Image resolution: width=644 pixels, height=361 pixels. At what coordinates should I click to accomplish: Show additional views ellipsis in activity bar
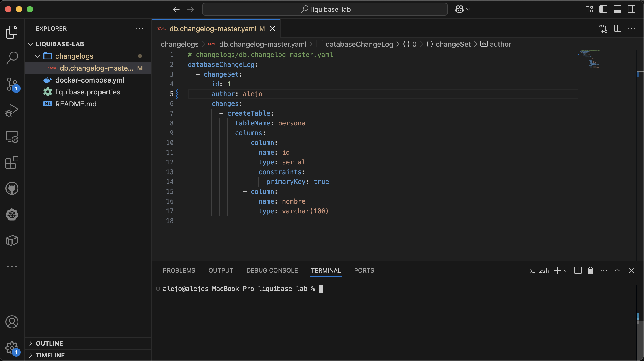pyautogui.click(x=12, y=267)
